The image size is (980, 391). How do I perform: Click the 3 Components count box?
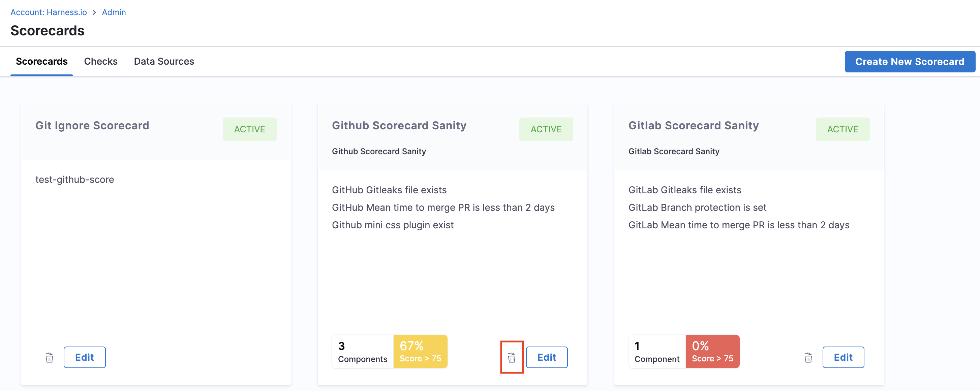coord(363,352)
